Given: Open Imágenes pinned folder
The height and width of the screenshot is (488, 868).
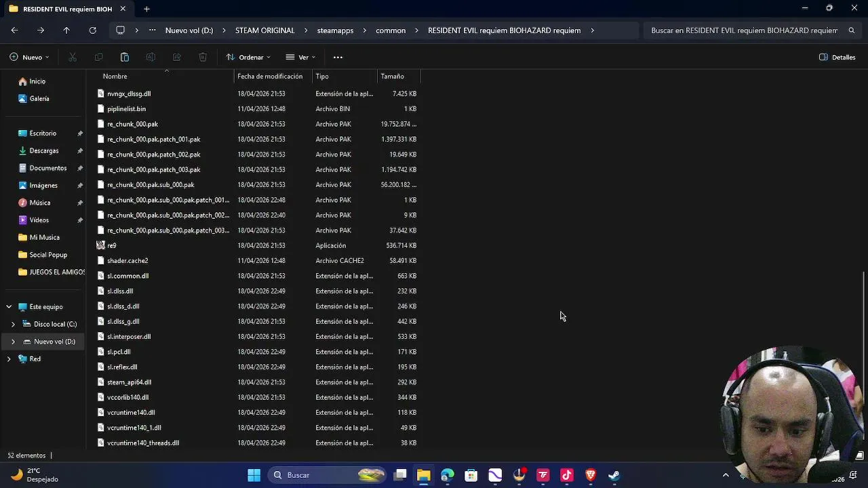Looking at the screenshot, I should click(43, 186).
